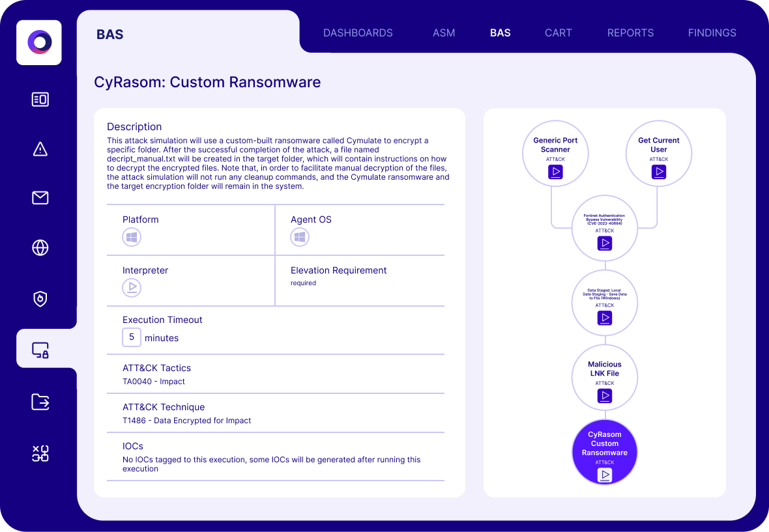Viewport: 769px width, 532px height.
Task: Click the Interpreter play icon
Action: point(132,288)
